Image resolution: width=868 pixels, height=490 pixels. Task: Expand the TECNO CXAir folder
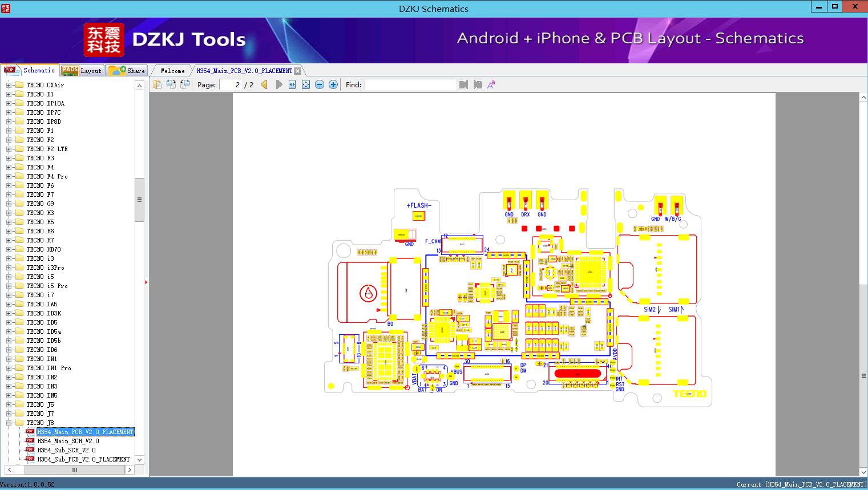(9, 85)
